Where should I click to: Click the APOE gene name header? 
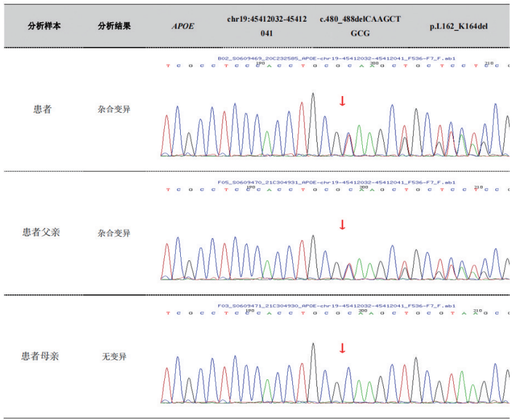[183, 26]
